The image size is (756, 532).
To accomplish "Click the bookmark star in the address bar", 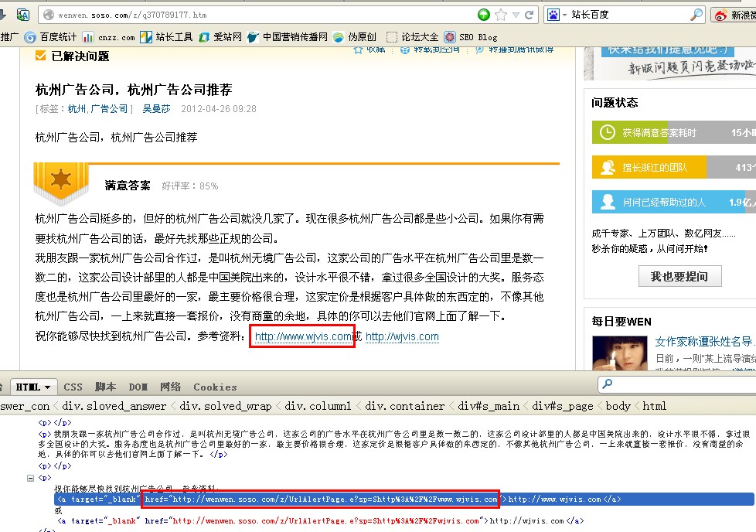I will pyautogui.click(x=499, y=14).
